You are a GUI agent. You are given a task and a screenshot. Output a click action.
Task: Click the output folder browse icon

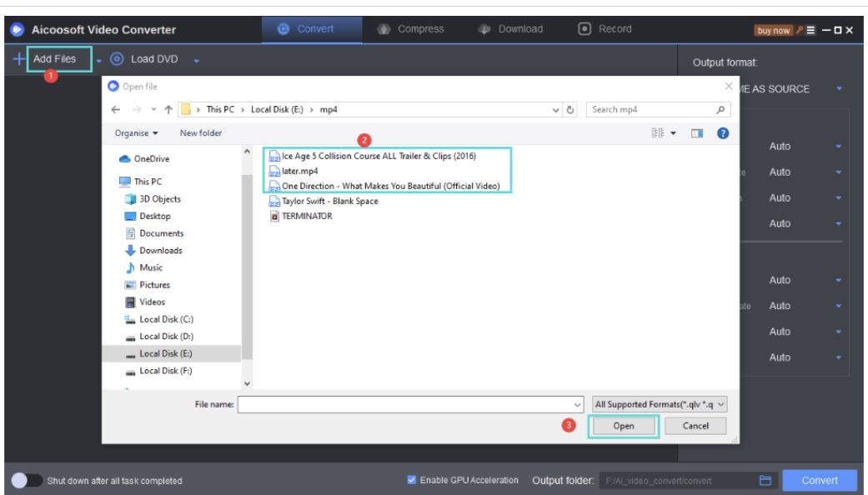[x=763, y=481]
